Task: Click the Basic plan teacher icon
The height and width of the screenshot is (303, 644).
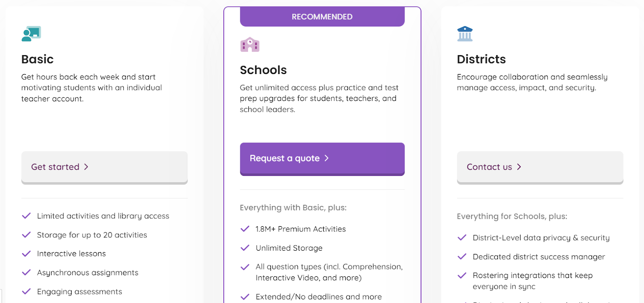Action: (31, 34)
